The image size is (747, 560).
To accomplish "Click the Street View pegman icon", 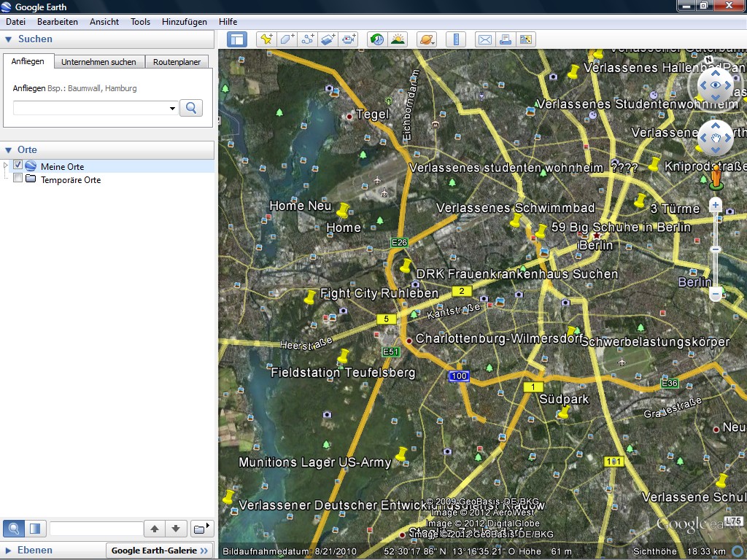I will 716,177.
